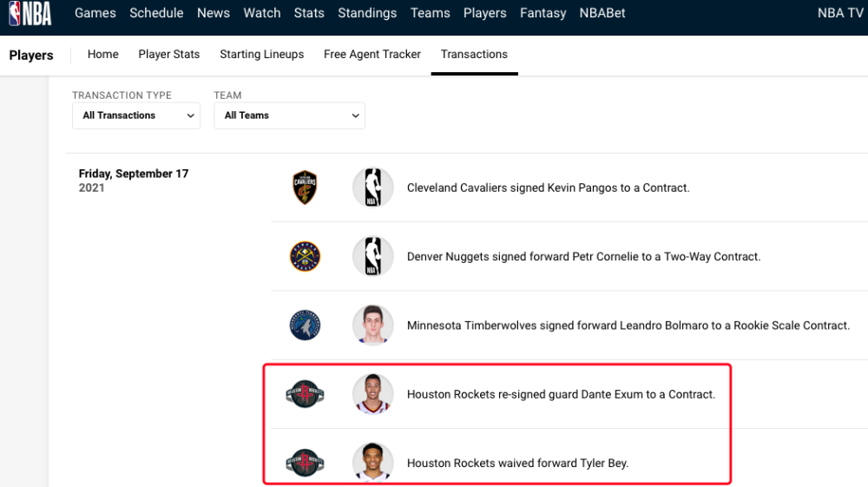868x487 pixels.
Task: Open Fantasy in top navigation
Action: coord(543,13)
